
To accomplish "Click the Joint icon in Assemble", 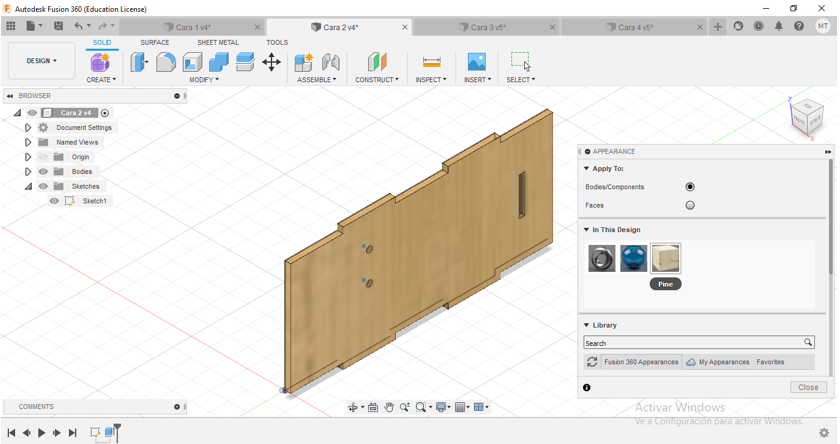I will 331,63.
